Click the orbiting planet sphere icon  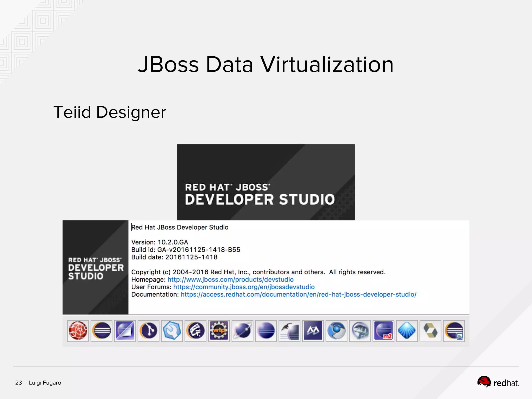(242, 331)
